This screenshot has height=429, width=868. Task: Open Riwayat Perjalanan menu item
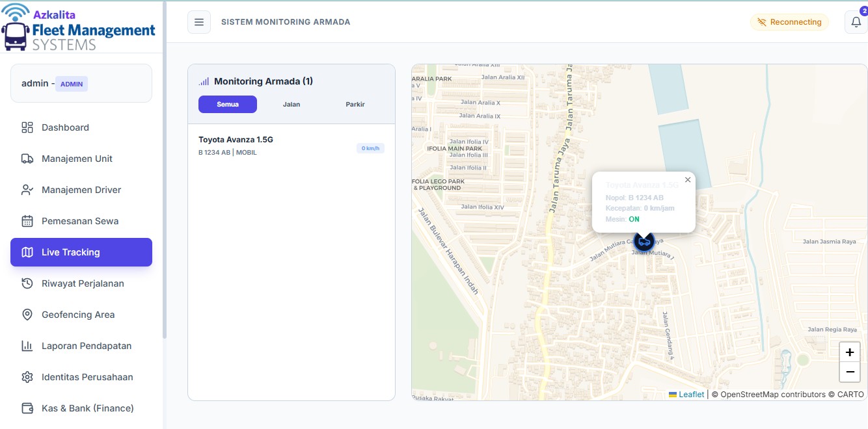(81, 283)
